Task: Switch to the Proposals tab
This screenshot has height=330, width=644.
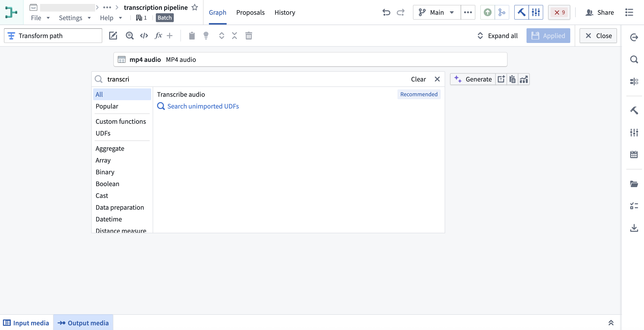Action: pos(250,12)
